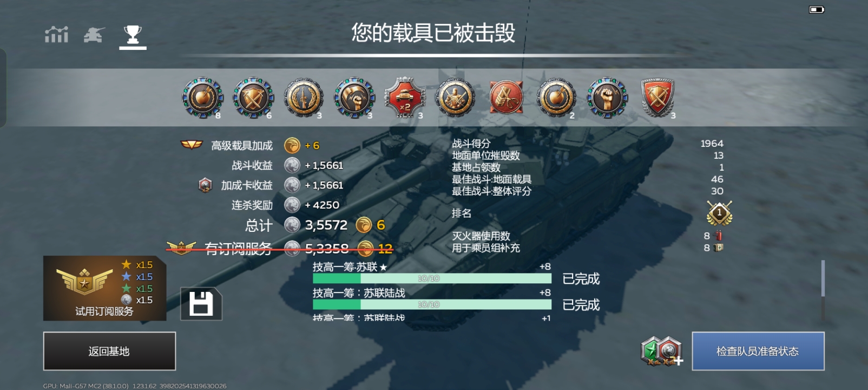Click the crossed shield medal with count 6
The image size is (868, 390).
253,97
